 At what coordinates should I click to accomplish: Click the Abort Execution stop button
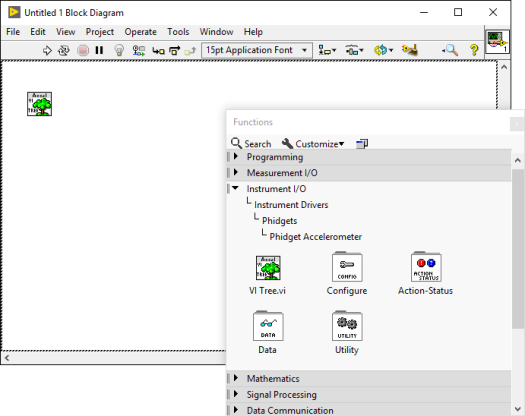pos(83,51)
